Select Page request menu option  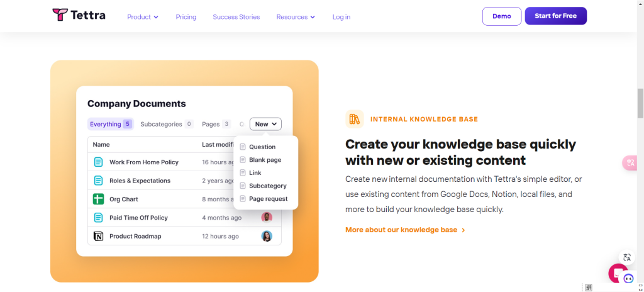point(268,199)
